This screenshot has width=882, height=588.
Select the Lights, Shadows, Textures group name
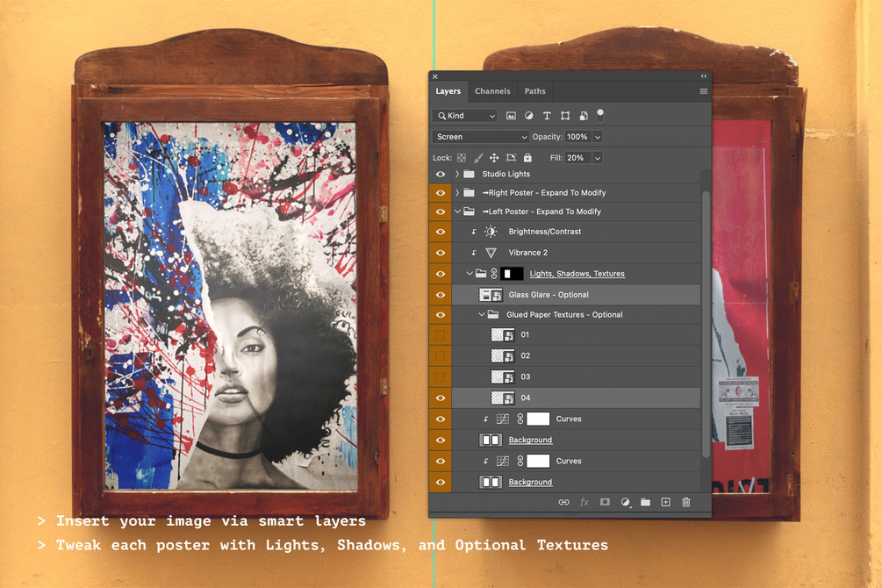(x=577, y=274)
